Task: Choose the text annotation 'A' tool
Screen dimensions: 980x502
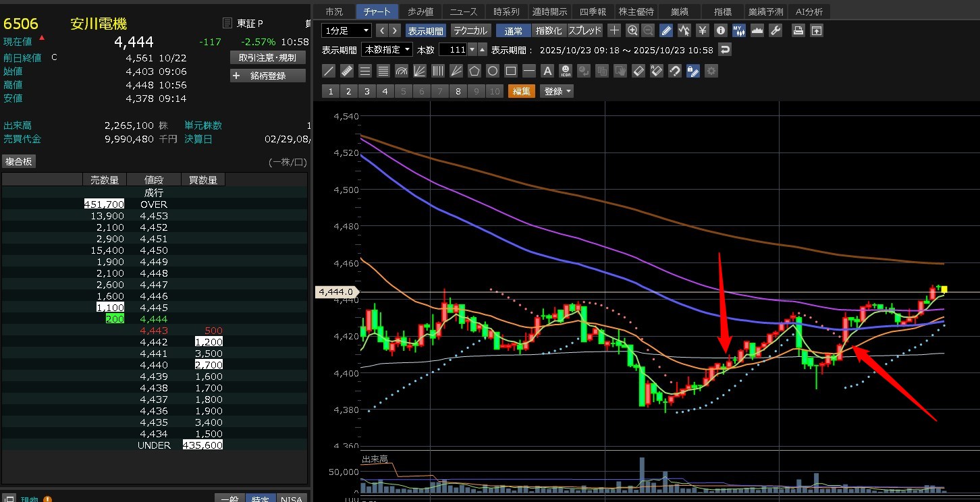Action: point(547,71)
